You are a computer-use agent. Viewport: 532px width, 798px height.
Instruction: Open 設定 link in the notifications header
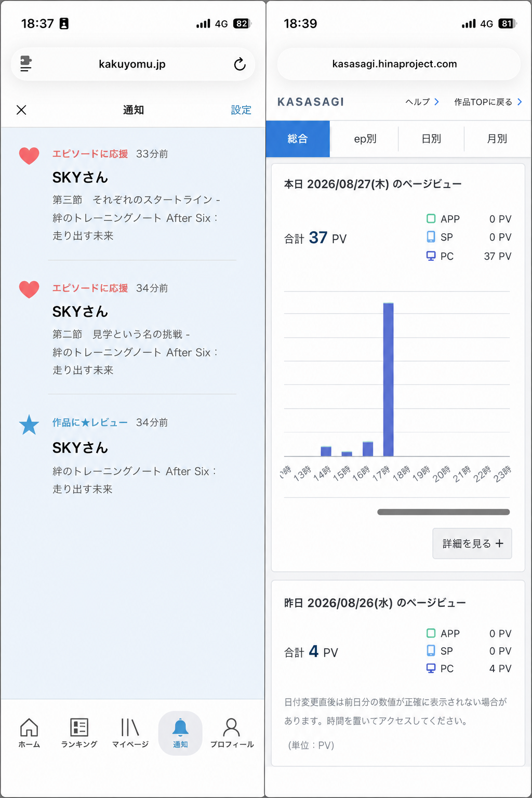coord(241,110)
